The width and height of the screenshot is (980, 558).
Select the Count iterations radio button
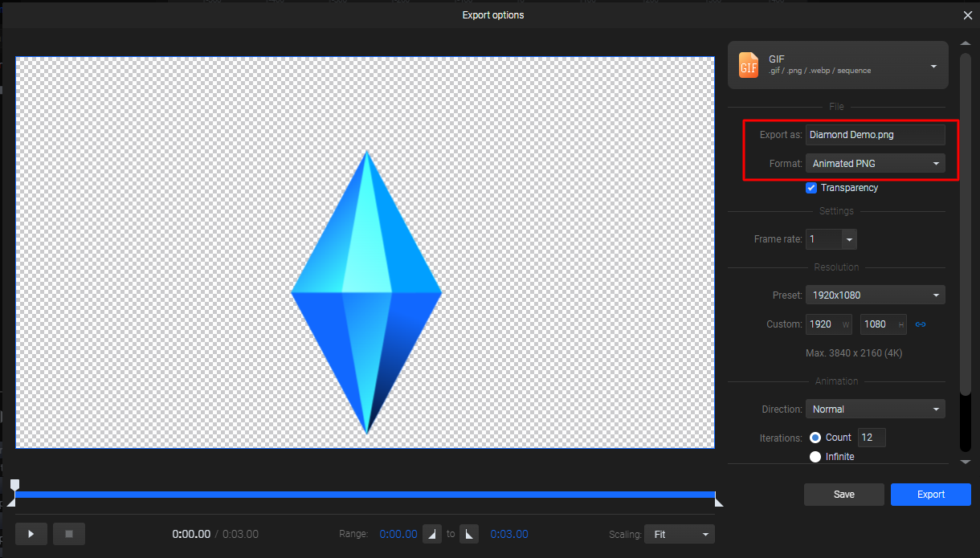point(815,438)
